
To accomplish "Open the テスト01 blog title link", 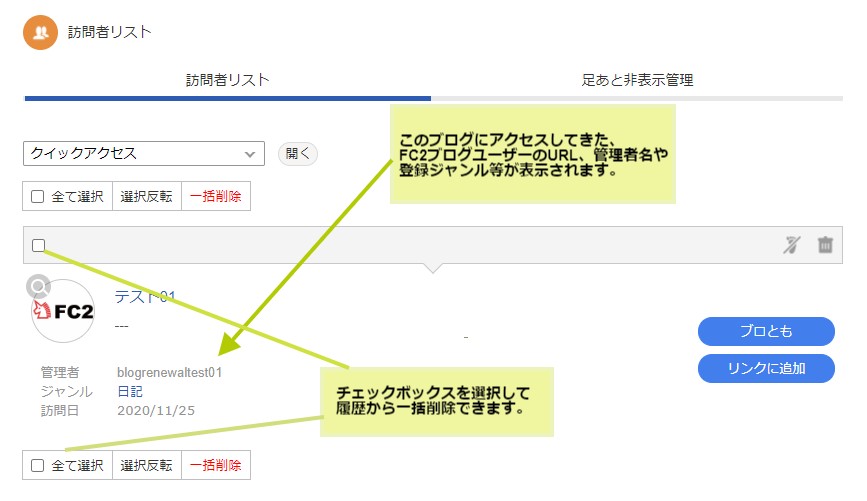I will (x=146, y=297).
